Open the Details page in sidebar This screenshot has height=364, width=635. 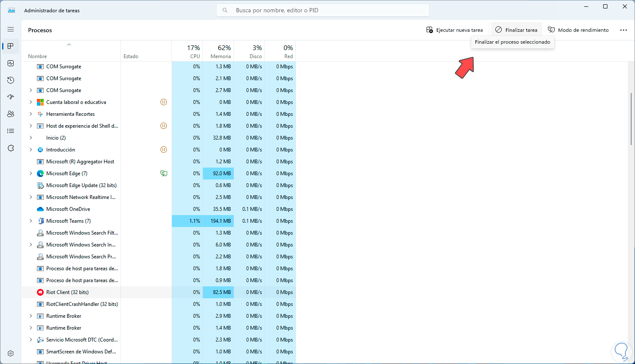click(x=11, y=131)
